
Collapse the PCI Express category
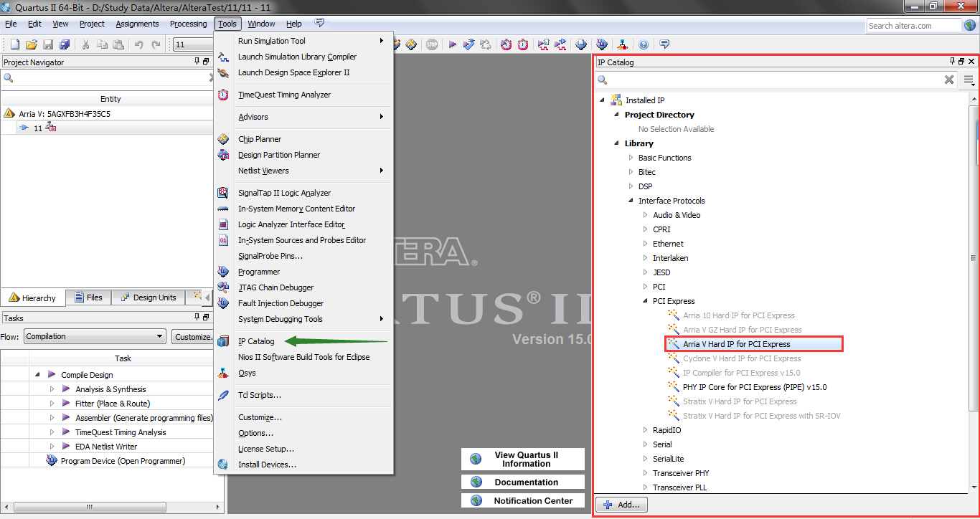645,301
